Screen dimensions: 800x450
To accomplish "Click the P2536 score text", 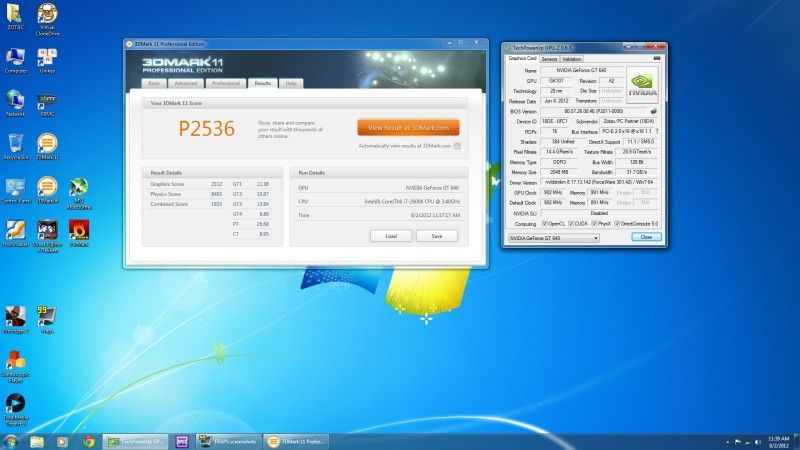I will click(207, 129).
